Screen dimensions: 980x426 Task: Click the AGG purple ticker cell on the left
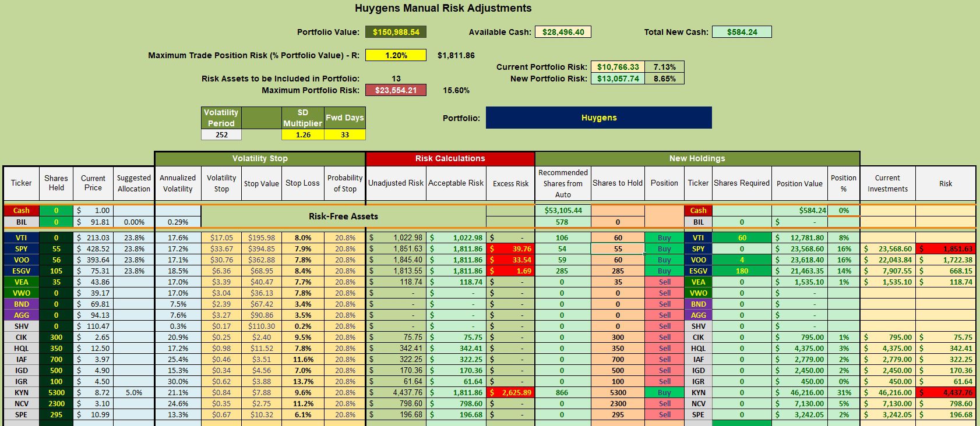pos(22,315)
